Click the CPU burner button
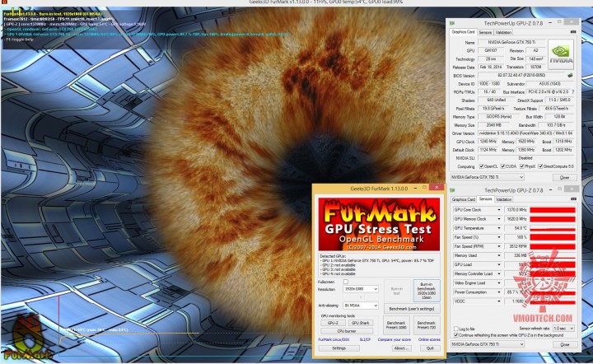This screenshot has width=593, height=364. point(347,331)
